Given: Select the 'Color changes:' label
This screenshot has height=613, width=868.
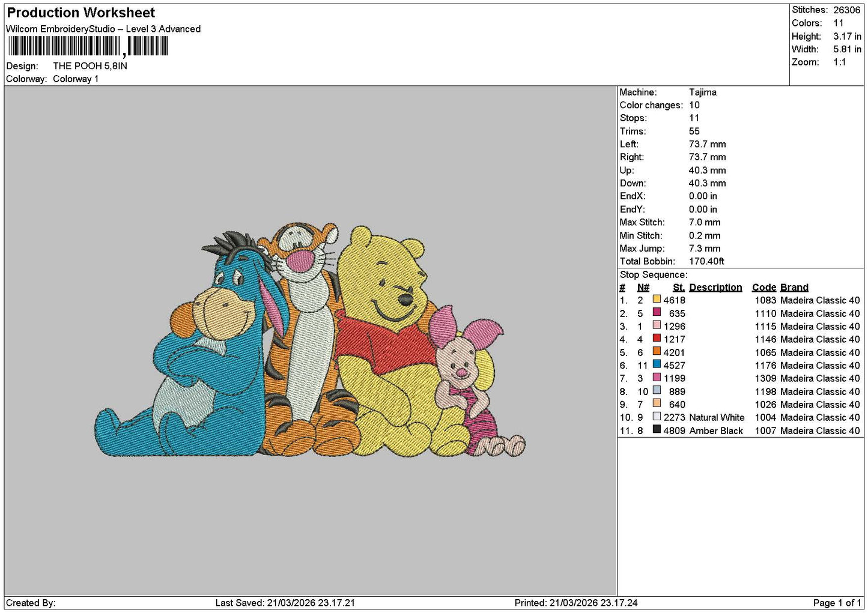Looking at the screenshot, I should pos(651,105).
